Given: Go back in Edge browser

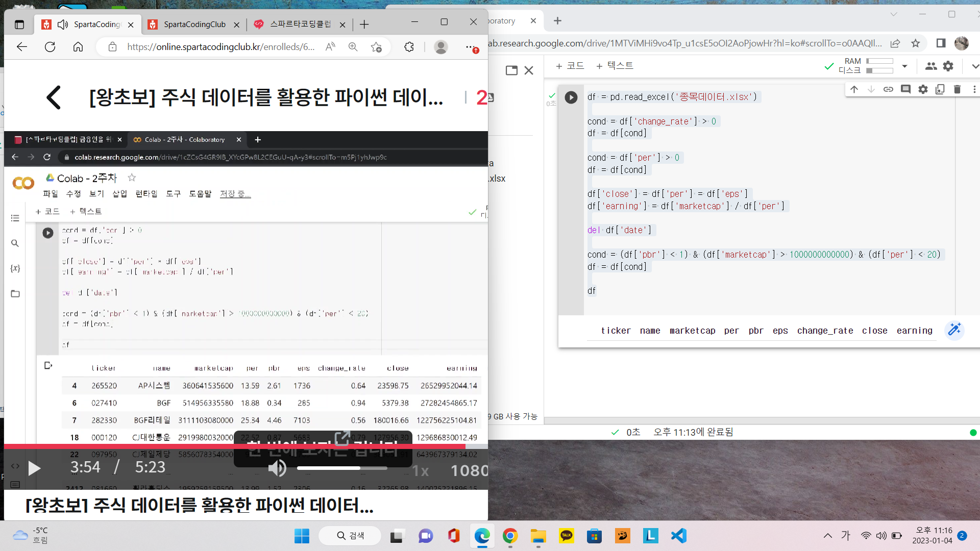Looking at the screenshot, I should (21, 47).
